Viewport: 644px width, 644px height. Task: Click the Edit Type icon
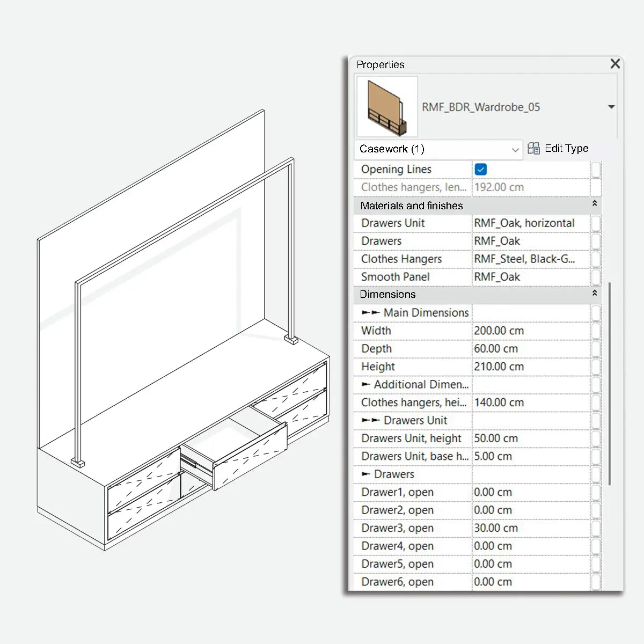coord(534,149)
